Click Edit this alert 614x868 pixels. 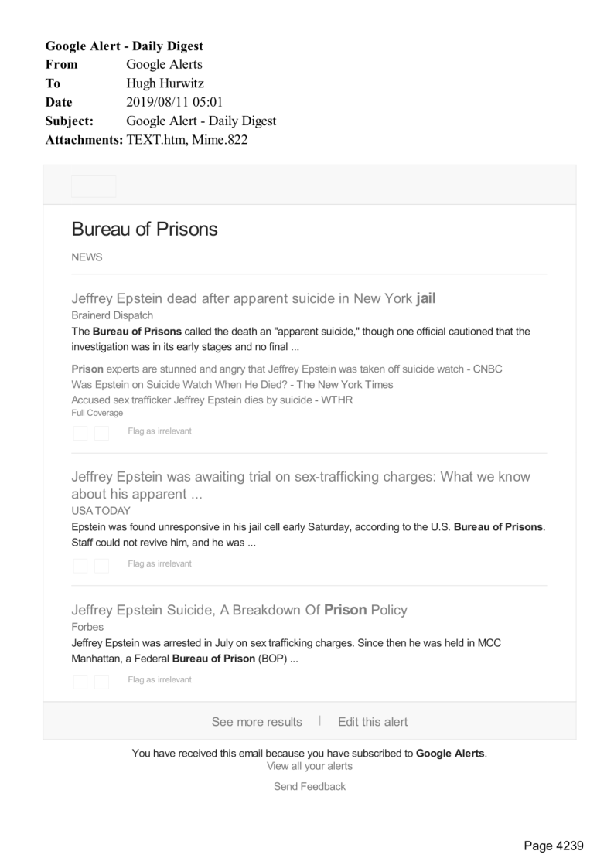[373, 722]
